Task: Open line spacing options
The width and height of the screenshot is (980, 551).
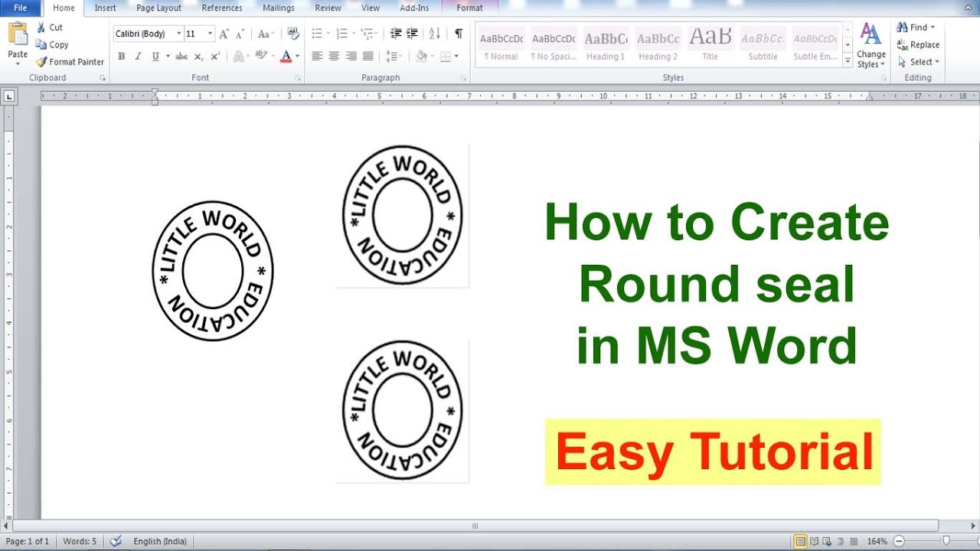Action: click(x=394, y=56)
